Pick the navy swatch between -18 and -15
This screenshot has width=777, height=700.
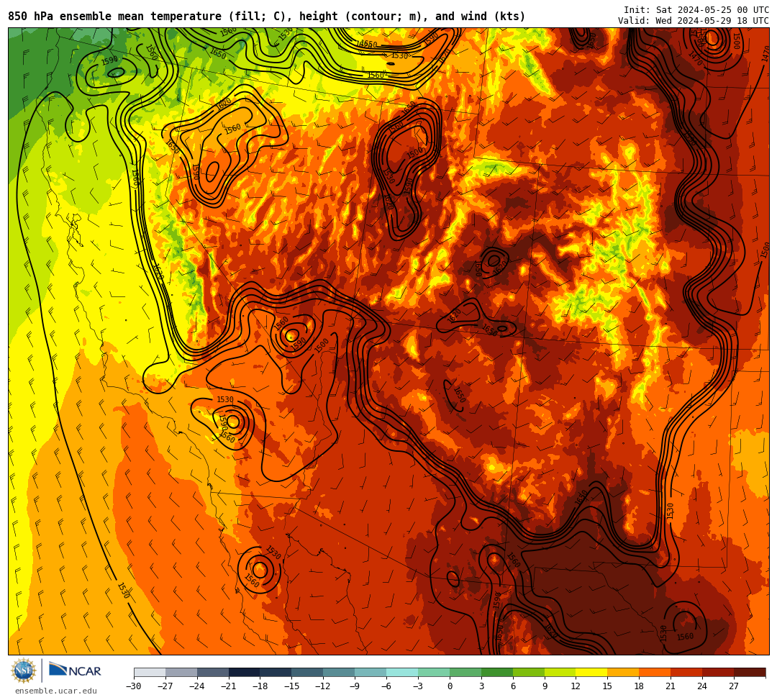[x=276, y=672]
